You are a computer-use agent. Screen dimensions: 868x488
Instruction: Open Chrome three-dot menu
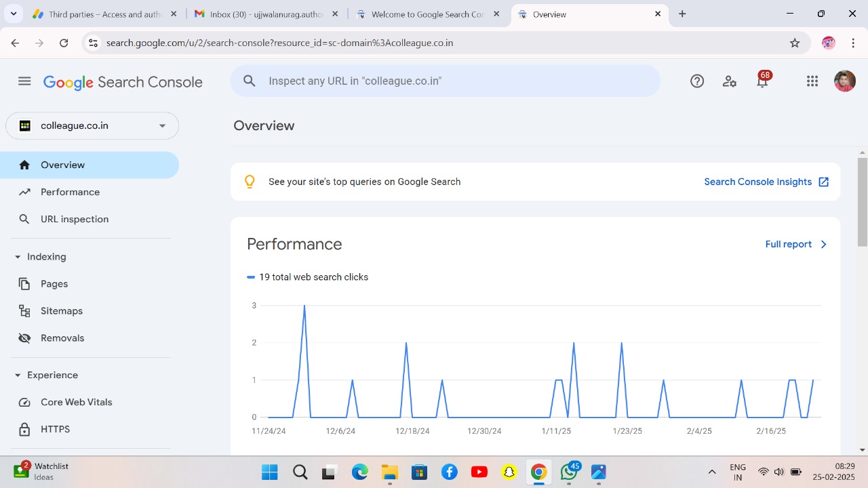pos(852,43)
